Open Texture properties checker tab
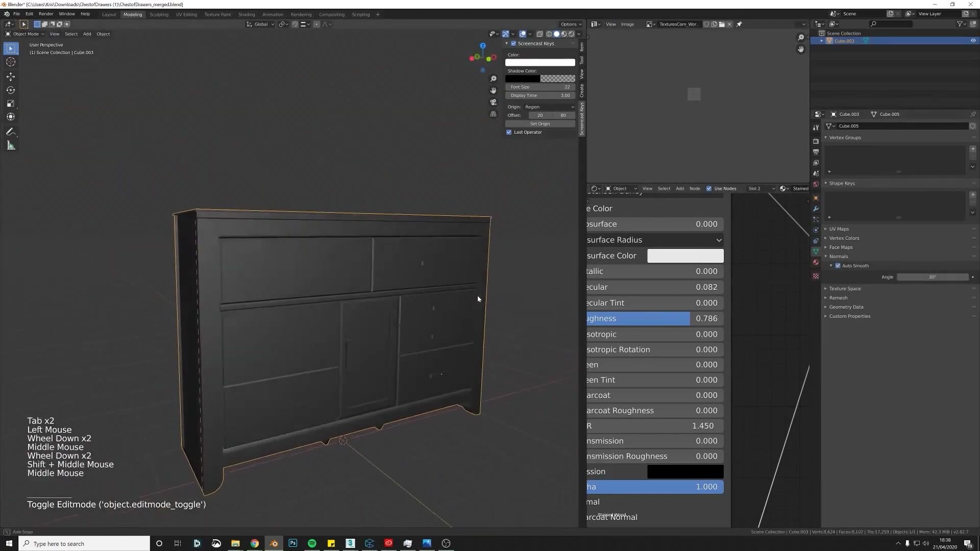 coord(816,276)
